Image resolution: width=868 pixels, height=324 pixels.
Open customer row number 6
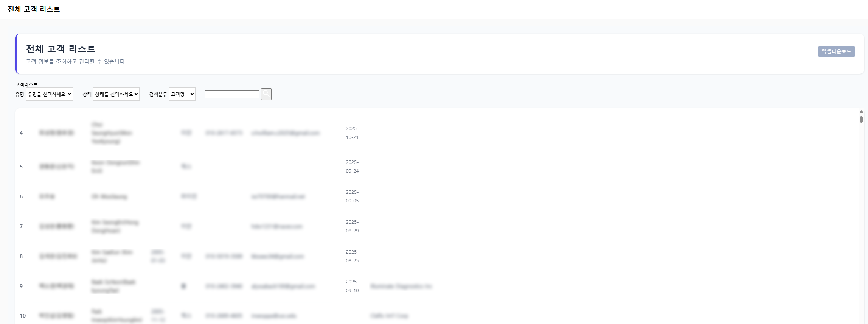pos(21,196)
